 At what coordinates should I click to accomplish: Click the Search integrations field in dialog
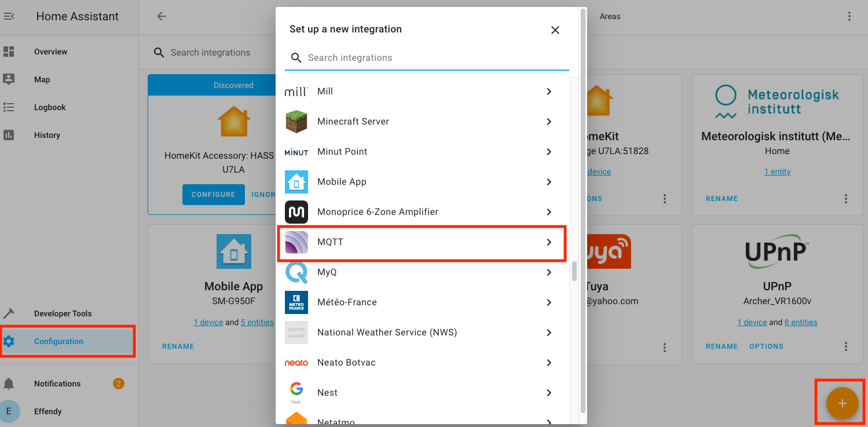click(427, 58)
